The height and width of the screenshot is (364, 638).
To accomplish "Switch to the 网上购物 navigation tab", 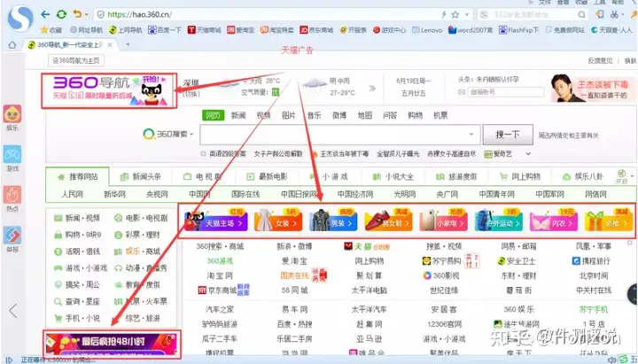I will pos(519,177).
